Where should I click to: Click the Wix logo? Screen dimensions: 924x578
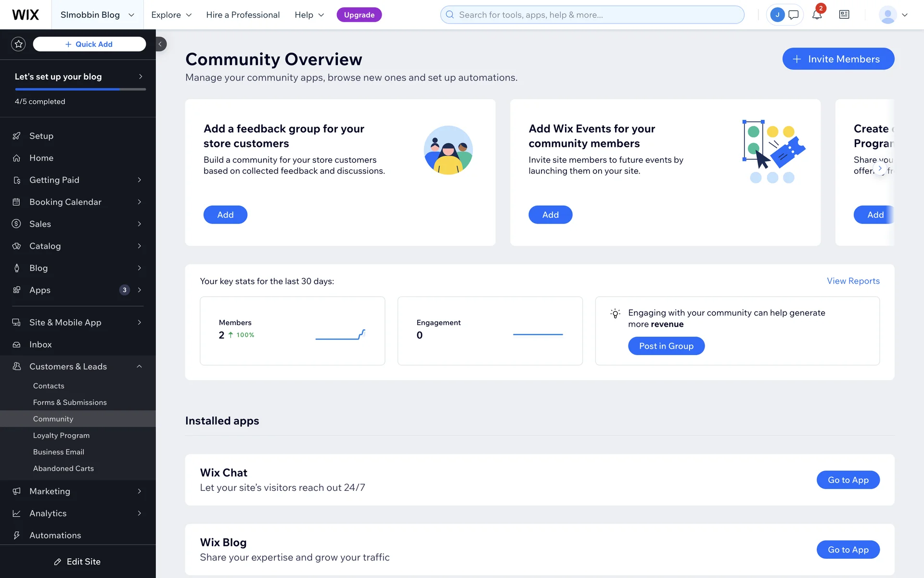click(x=26, y=15)
